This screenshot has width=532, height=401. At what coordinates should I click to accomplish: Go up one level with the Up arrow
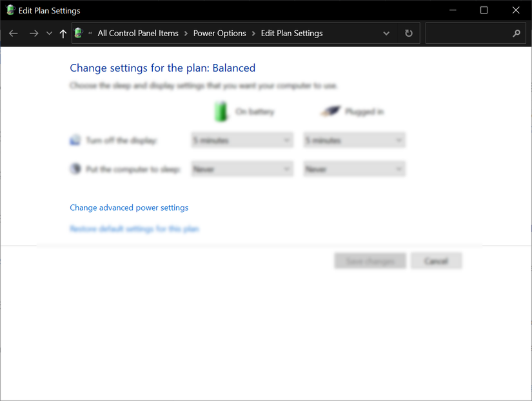point(63,34)
